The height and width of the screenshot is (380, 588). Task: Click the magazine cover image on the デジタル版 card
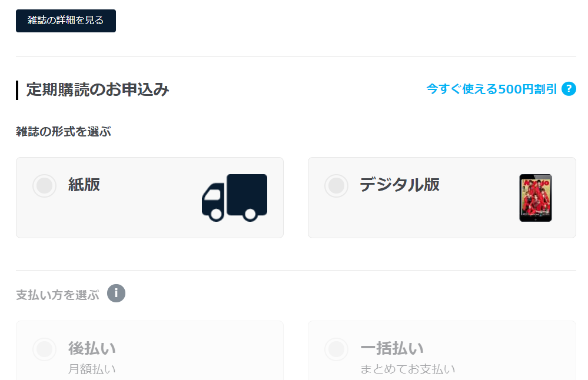tap(536, 198)
